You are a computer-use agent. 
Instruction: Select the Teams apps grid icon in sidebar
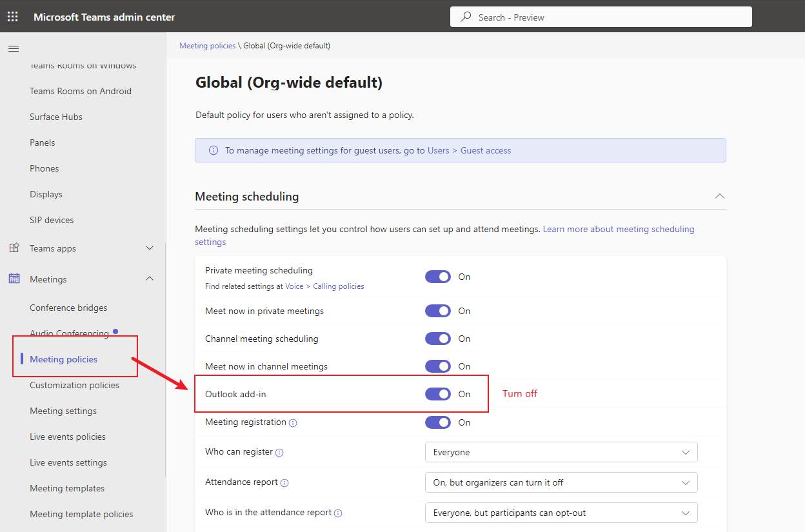[13, 248]
